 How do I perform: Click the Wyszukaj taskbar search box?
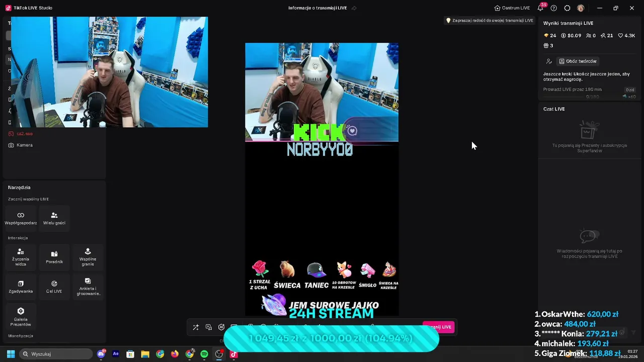click(56, 354)
